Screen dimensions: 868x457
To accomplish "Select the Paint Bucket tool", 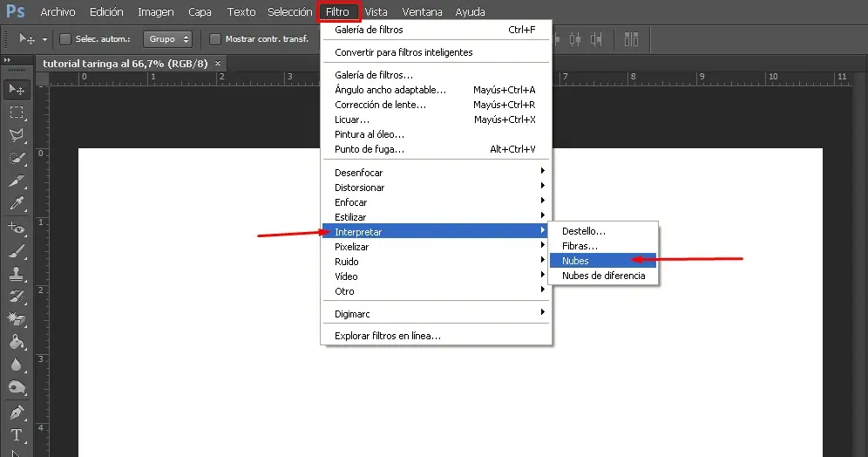I will pos(17,342).
